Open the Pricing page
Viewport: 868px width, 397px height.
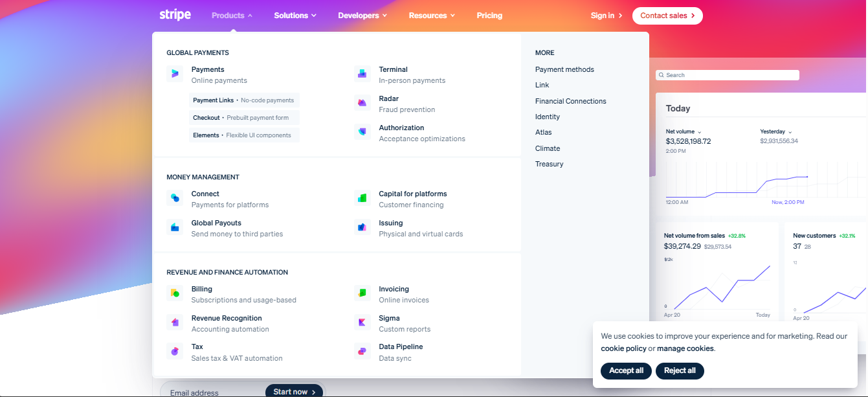489,16
